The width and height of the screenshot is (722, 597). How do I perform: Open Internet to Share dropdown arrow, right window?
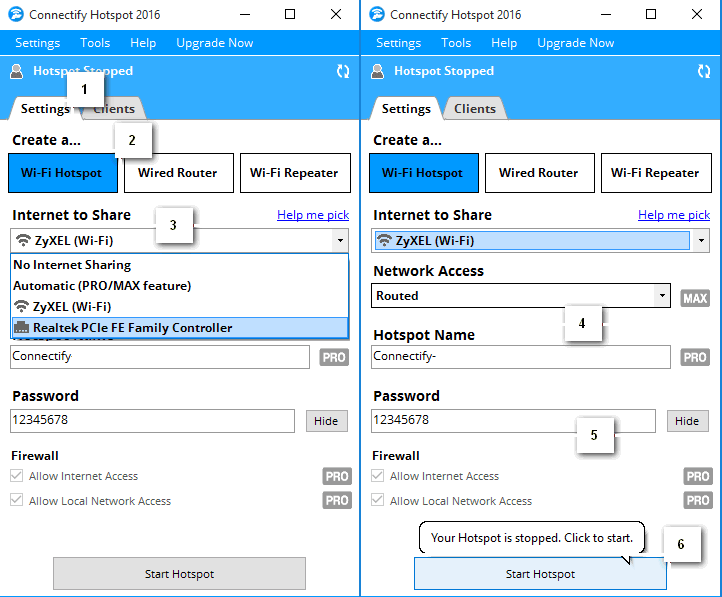click(x=701, y=240)
